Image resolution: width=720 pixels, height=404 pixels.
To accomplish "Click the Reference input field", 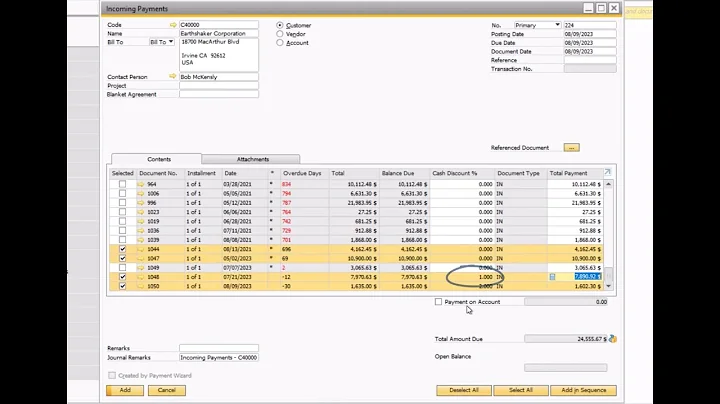I will (590, 60).
